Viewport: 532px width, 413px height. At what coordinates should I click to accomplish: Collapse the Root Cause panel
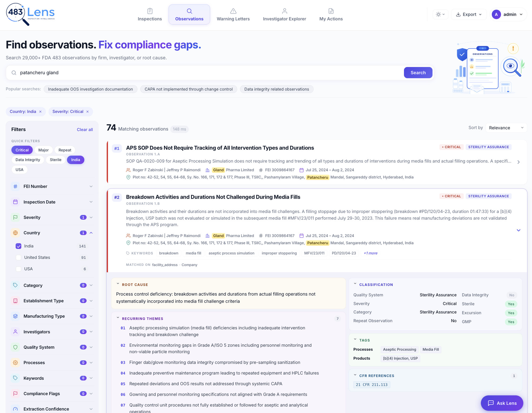coord(118,284)
